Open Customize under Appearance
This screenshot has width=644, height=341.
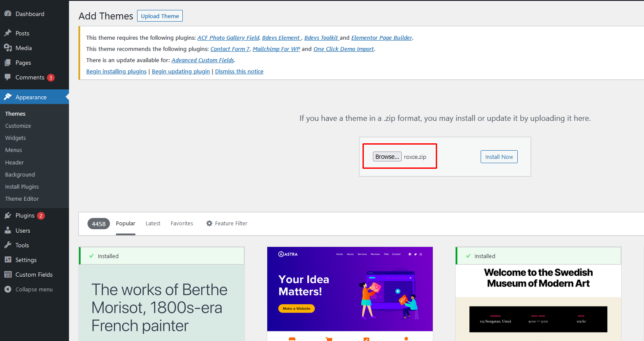point(18,126)
